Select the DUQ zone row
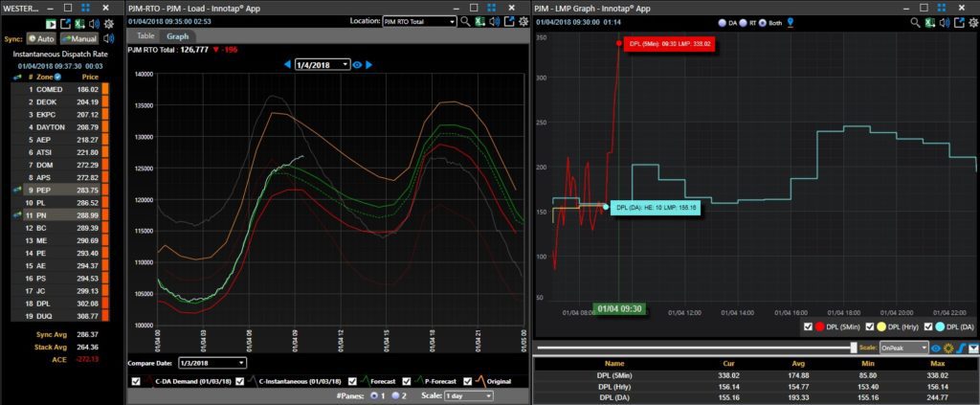 [x=60, y=316]
